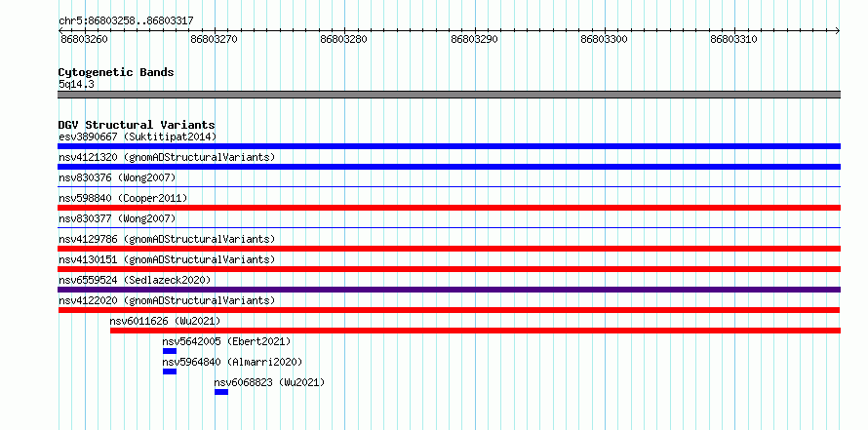Click ruler position 86803260

coord(84,40)
